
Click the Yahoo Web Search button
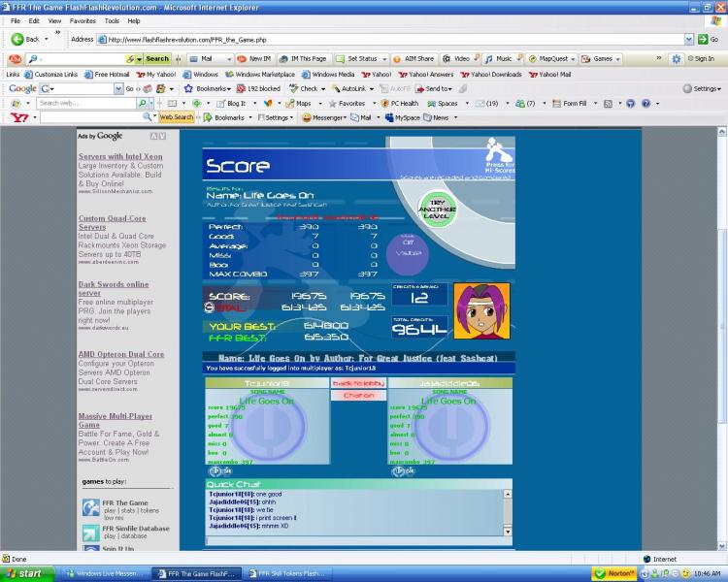tap(176, 117)
